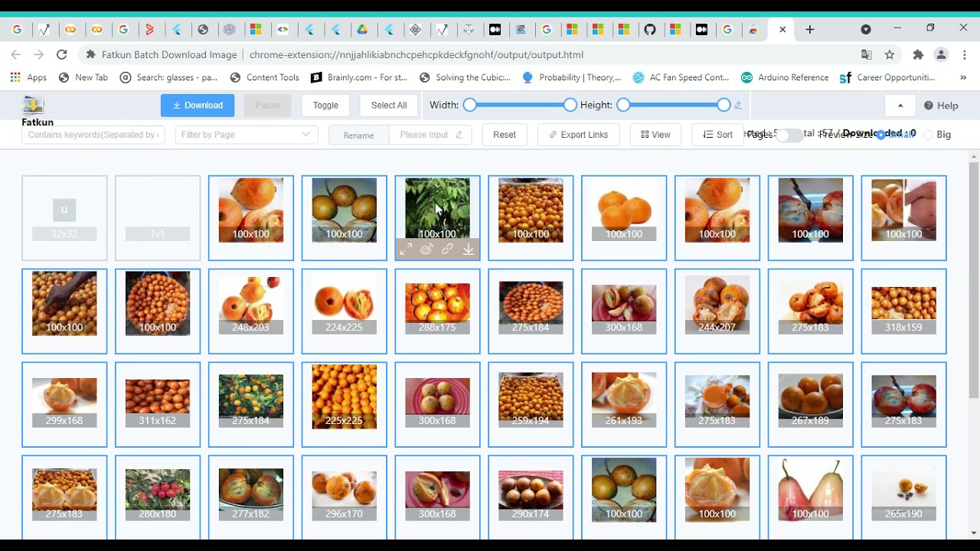Click the blue Download button

[198, 106]
